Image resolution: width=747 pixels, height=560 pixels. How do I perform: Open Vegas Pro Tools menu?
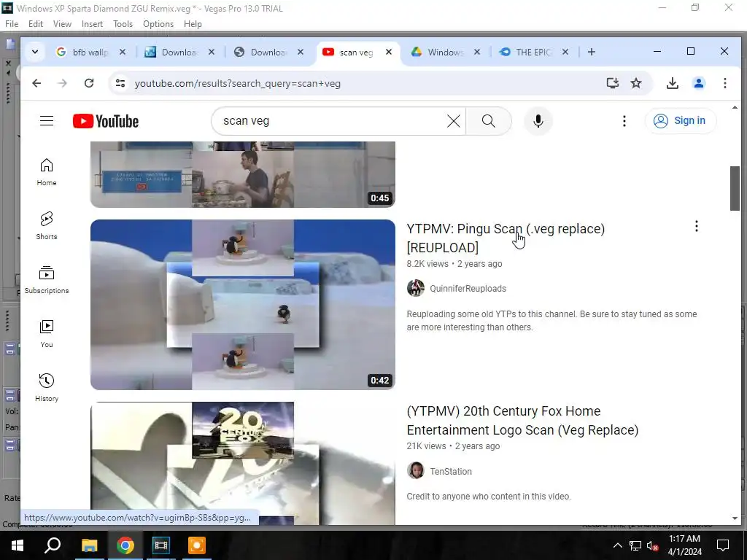(123, 24)
